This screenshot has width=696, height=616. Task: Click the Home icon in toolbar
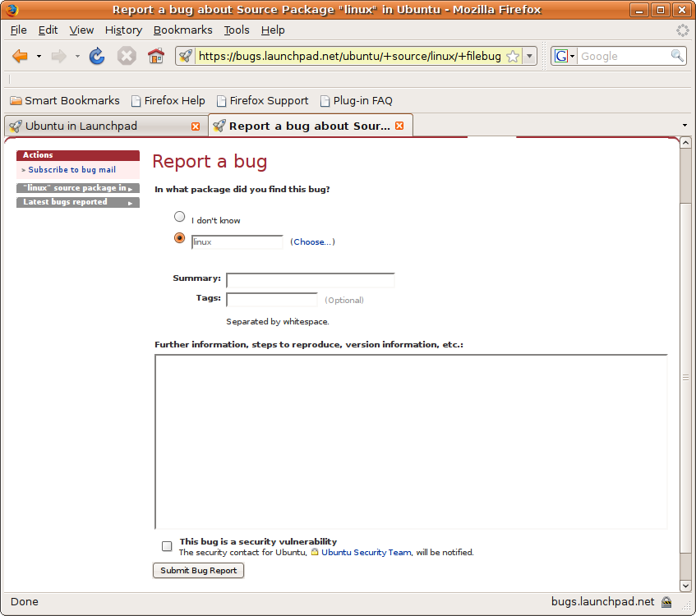156,56
